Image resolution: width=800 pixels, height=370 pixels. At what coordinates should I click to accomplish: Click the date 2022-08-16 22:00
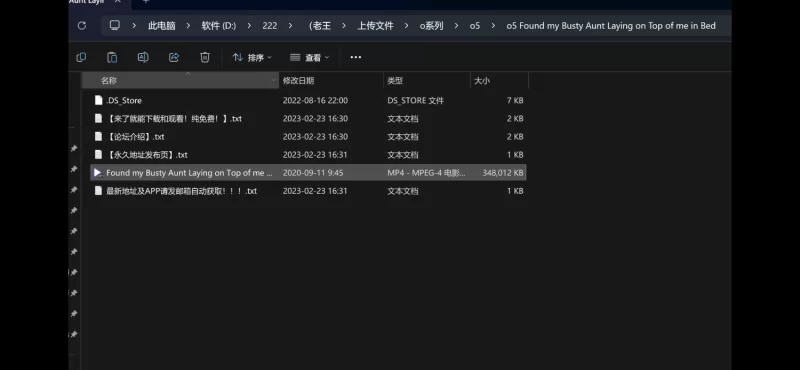pos(315,101)
